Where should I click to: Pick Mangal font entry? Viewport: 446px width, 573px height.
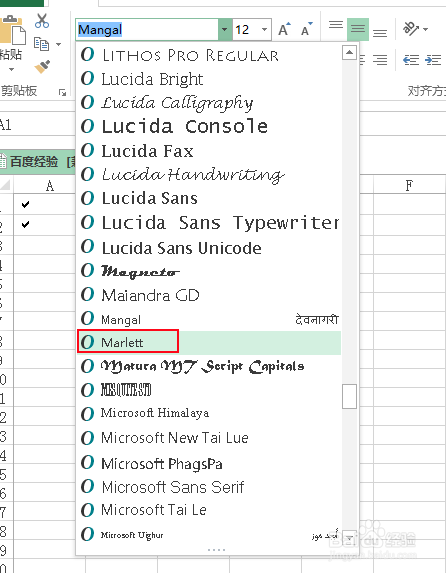pos(209,319)
